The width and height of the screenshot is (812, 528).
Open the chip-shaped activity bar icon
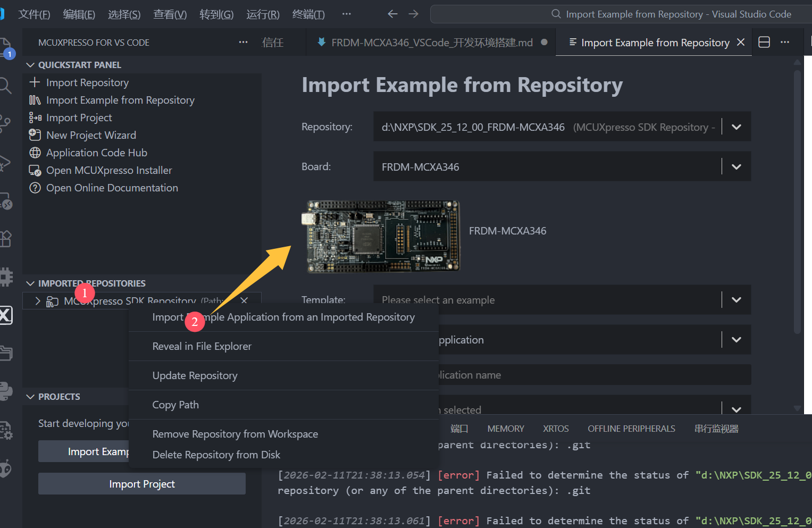point(6,276)
